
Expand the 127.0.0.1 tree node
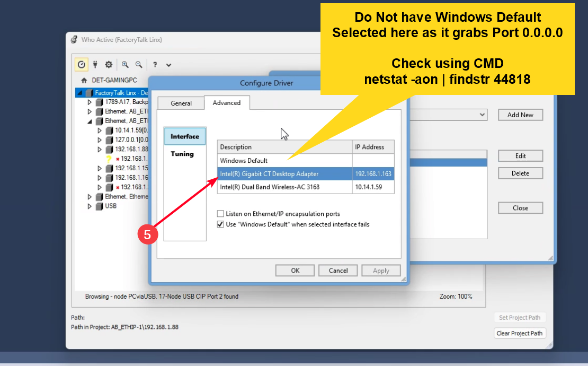tap(100, 140)
